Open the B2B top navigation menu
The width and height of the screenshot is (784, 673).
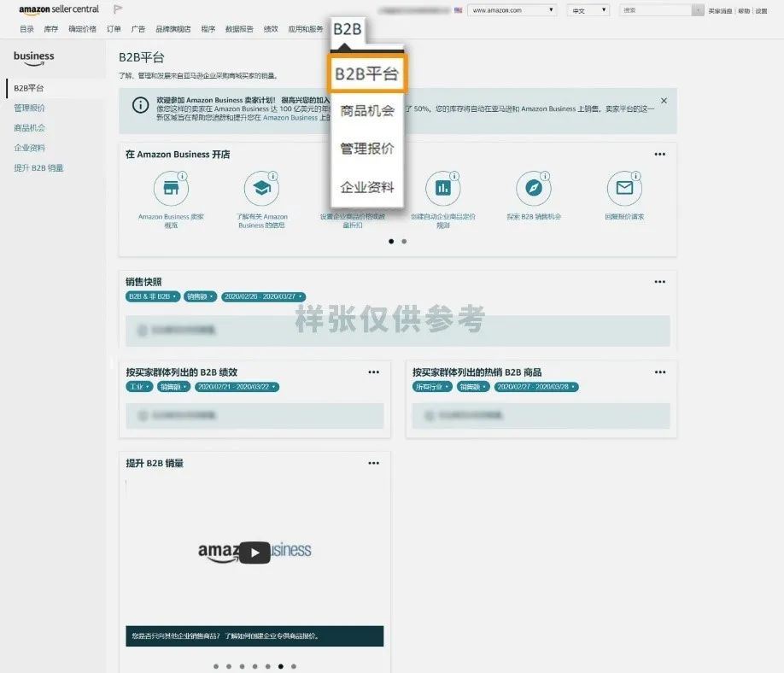[347, 29]
